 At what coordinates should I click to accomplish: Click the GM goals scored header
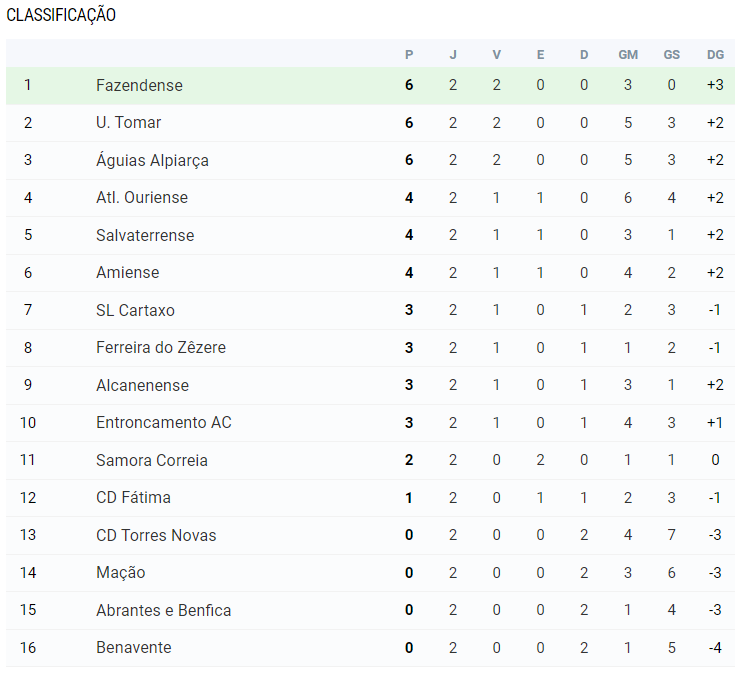pos(628,55)
